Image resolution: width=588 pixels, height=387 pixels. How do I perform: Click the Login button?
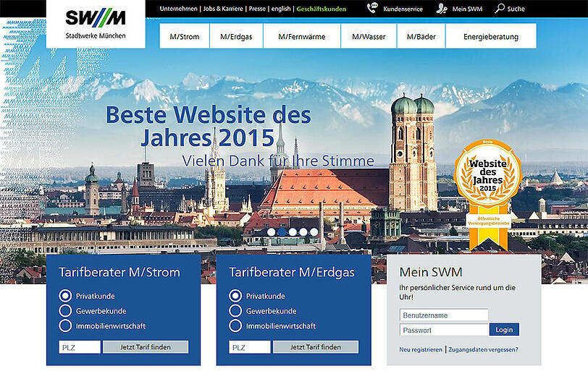[x=505, y=329]
